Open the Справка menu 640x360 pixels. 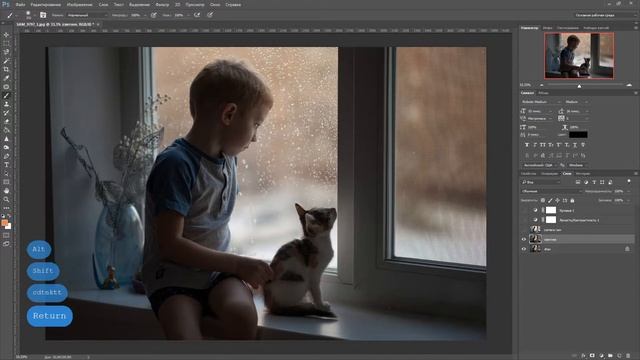point(233,4)
